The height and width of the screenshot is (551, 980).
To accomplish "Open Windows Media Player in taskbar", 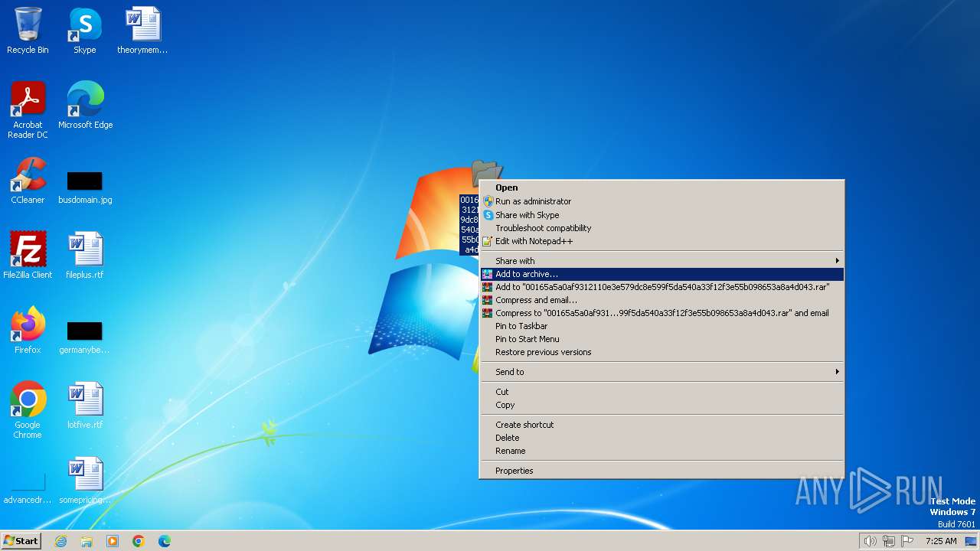I will point(113,541).
